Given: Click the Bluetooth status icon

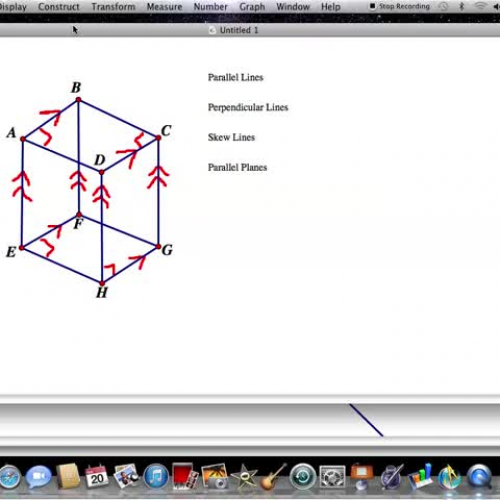Looking at the screenshot, I should click(462, 6).
